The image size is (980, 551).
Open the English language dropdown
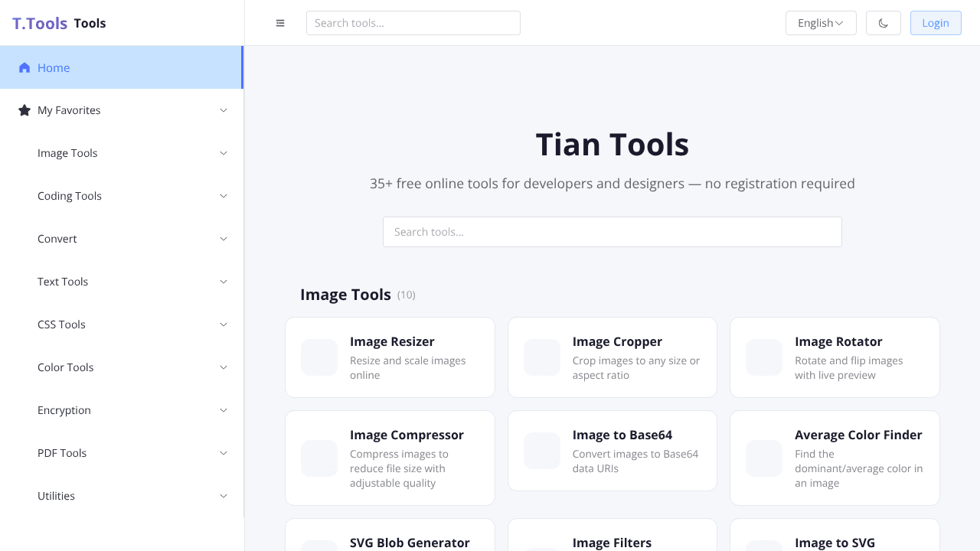[821, 23]
